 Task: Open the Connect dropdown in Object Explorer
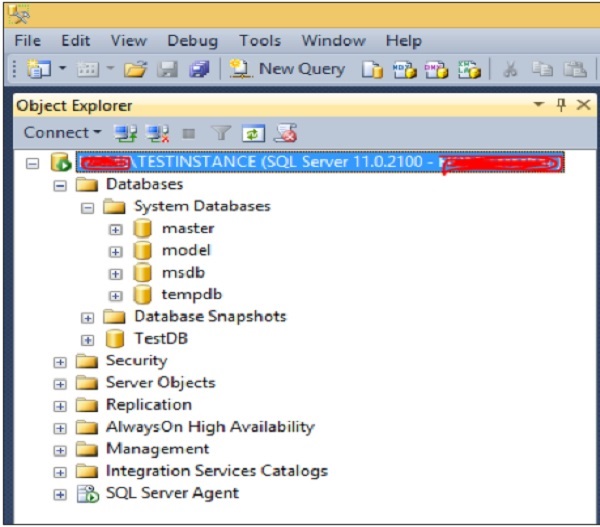[62, 132]
